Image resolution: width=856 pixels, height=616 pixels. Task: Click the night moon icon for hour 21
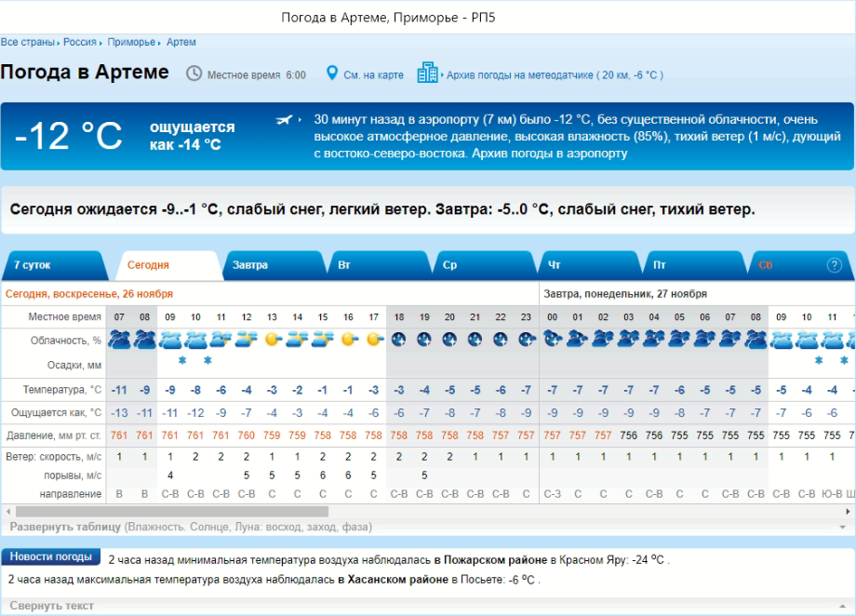pyautogui.click(x=475, y=340)
